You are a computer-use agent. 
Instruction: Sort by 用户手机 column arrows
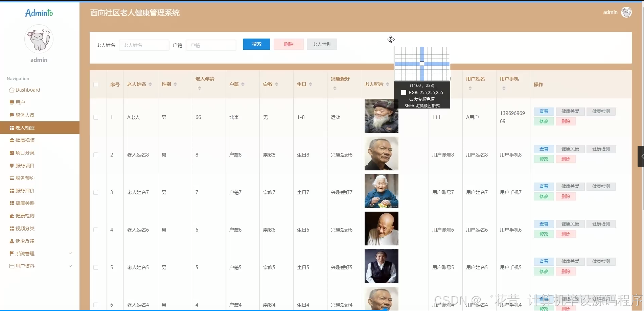click(x=504, y=88)
